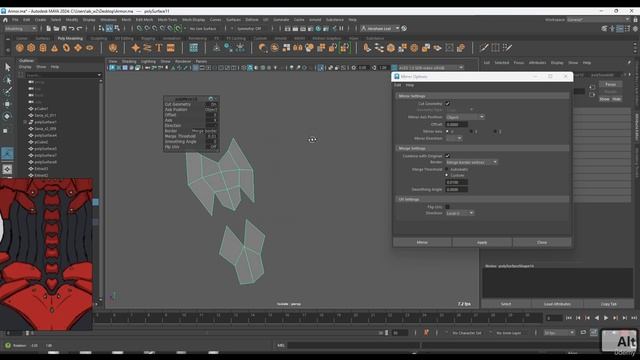640x360 pixels.
Task: Open the Shading menu in the viewport panel
Action: (129, 62)
